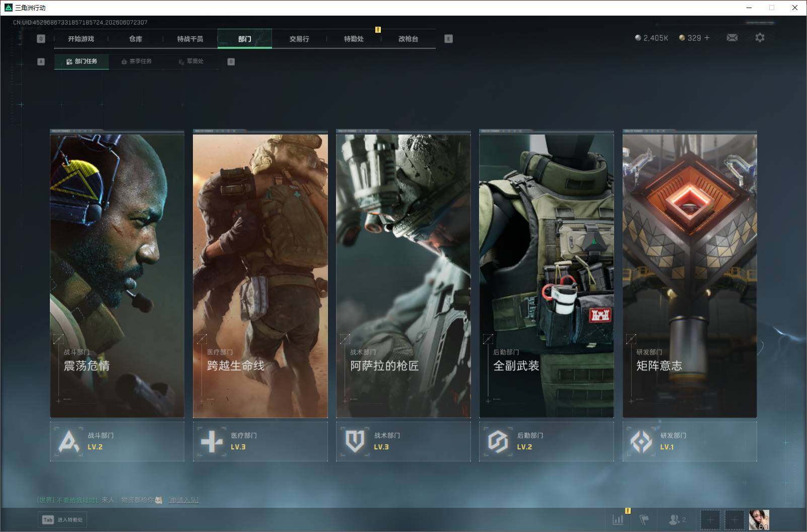Click the 后勤部门 LV.2 level label
The image size is (807, 532).
(524, 447)
